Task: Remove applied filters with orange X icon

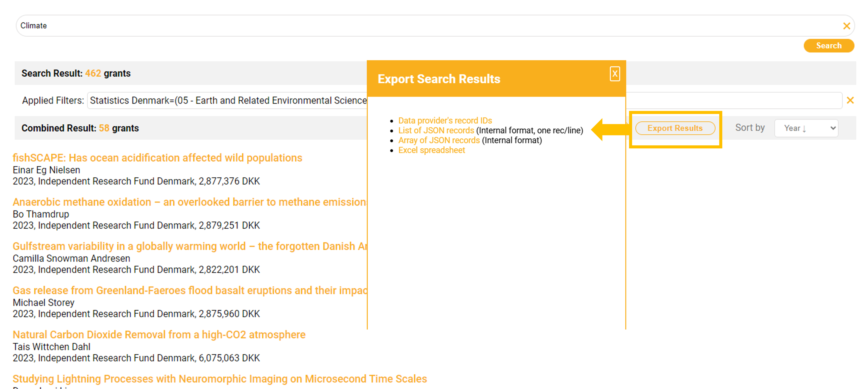Action: pos(850,100)
